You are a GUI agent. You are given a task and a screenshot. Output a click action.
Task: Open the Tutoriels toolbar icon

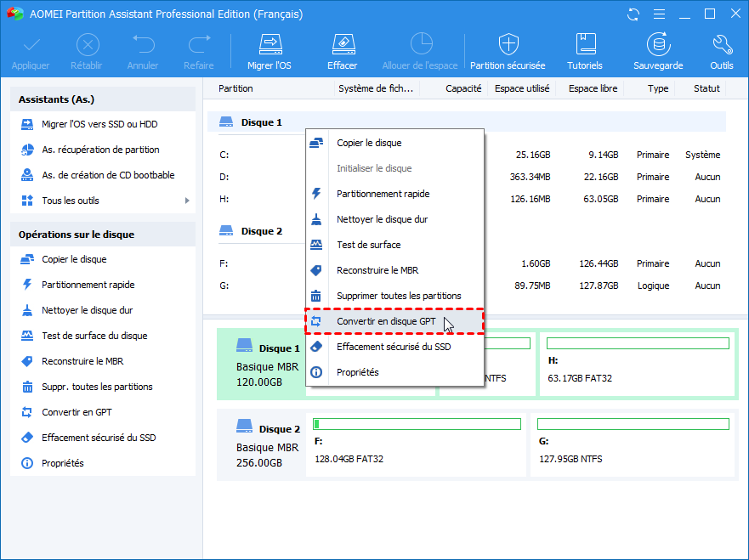585,44
